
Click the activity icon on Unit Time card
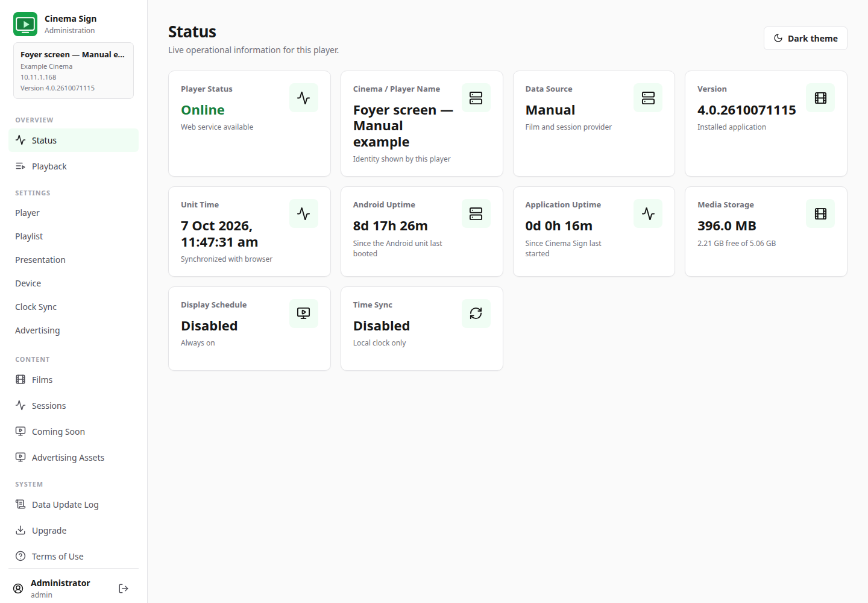point(304,213)
